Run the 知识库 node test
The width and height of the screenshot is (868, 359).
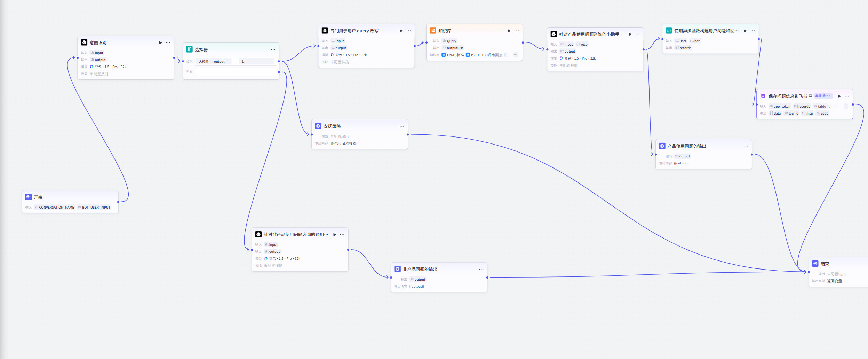tap(509, 31)
